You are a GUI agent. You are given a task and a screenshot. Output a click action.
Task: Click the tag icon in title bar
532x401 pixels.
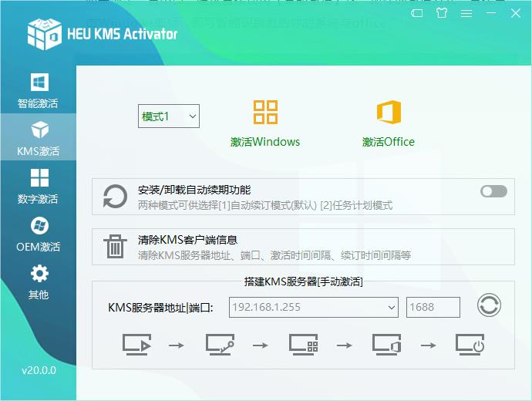click(417, 13)
